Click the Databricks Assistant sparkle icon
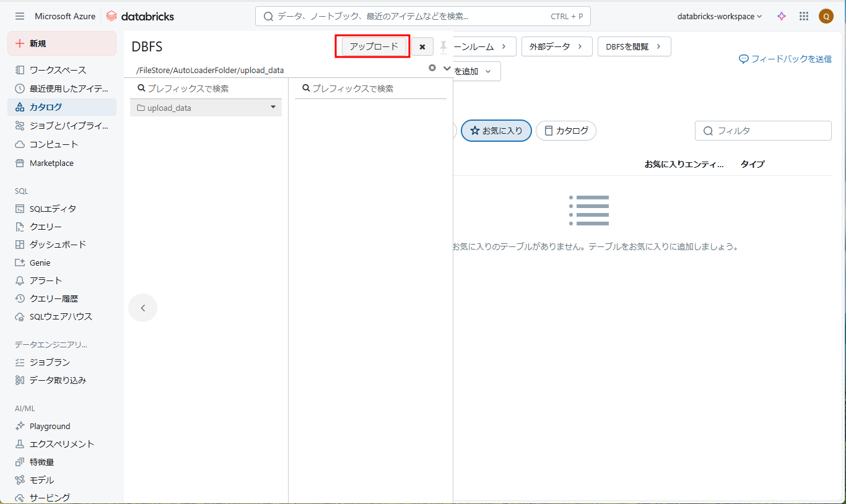 point(782,16)
